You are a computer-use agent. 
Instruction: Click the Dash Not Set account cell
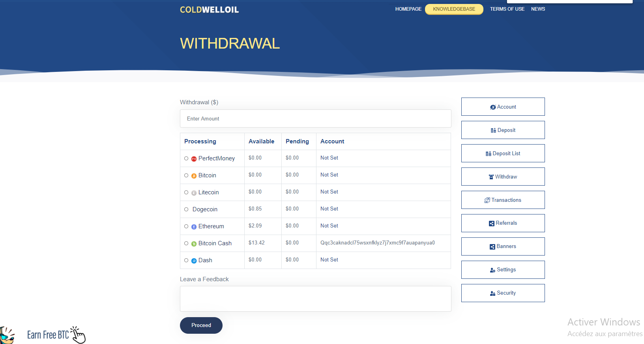pyautogui.click(x=329, y=260)
